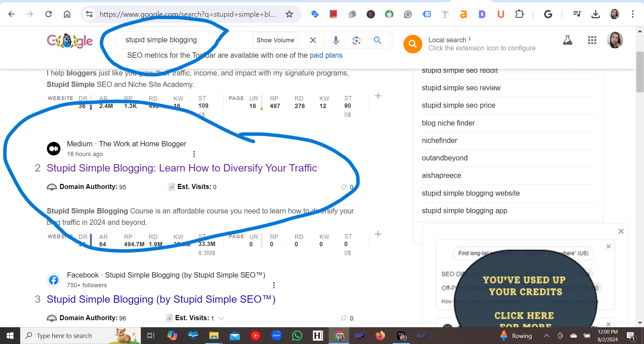
Task: Open the browser home page
Action: 67,14
